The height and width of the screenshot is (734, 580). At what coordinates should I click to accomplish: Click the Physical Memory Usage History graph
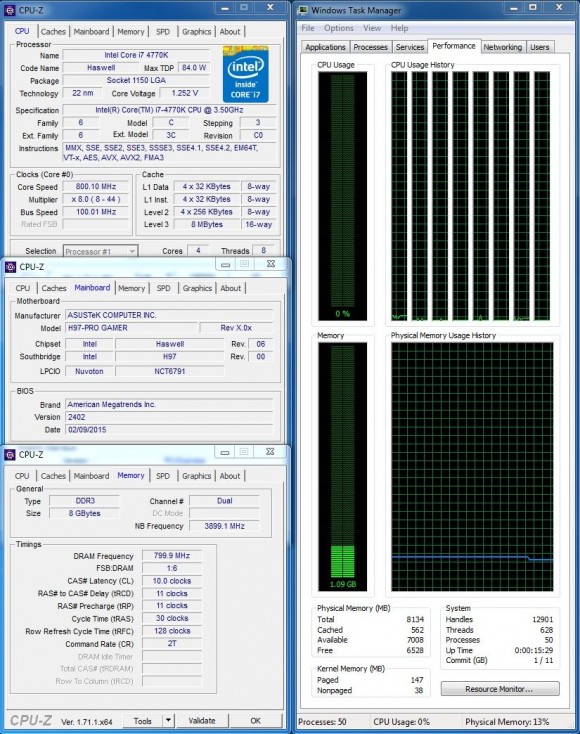(472, 467)
